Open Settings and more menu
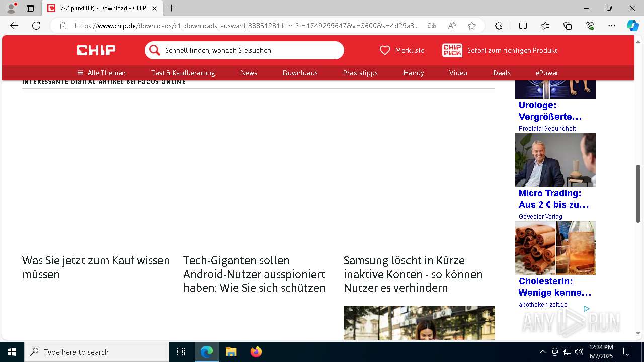The width and height of the screenshot is (644, 362). 612,26
